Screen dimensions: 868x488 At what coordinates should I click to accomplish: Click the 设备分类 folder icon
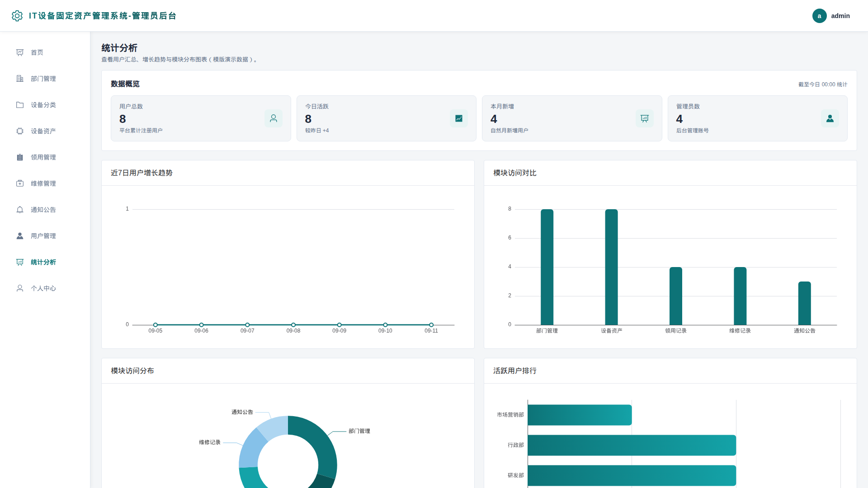click(x=20, y=105)
